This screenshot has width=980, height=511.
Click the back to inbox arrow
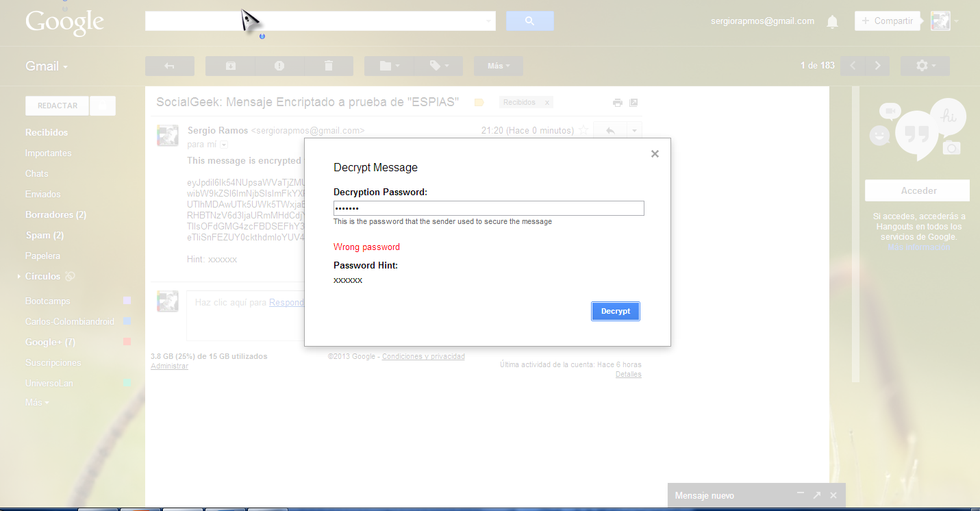point(170,66)
